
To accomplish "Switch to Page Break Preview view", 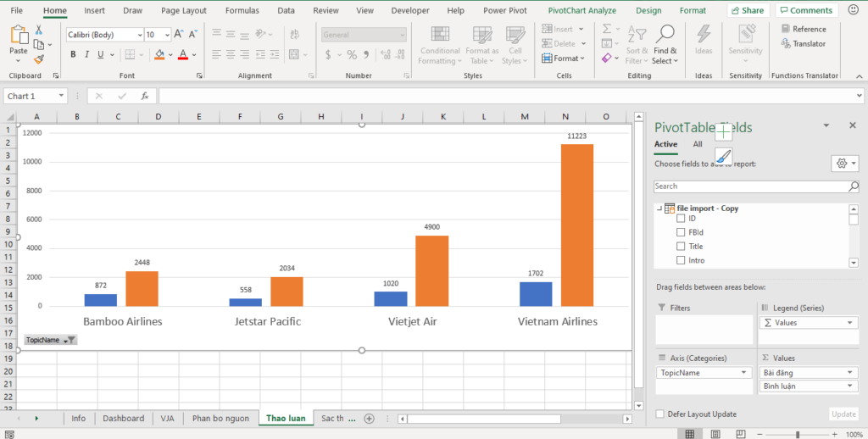I will point(741,434).
